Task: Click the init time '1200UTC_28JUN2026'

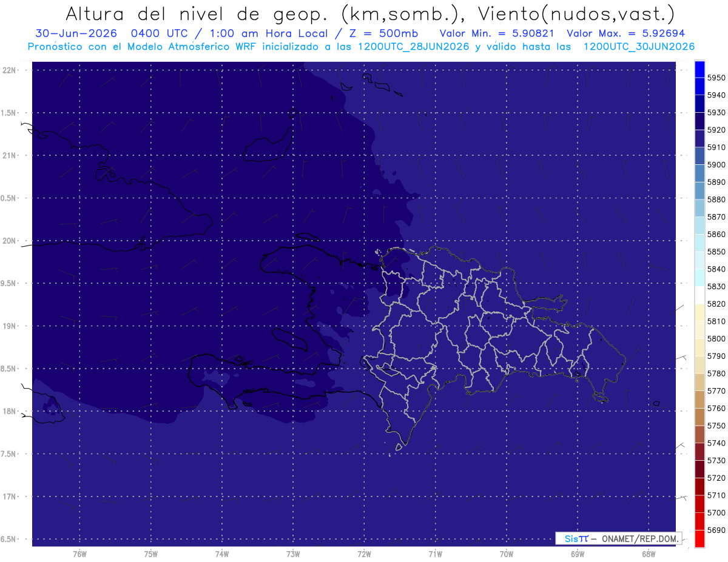Action: tap(413, 47)
